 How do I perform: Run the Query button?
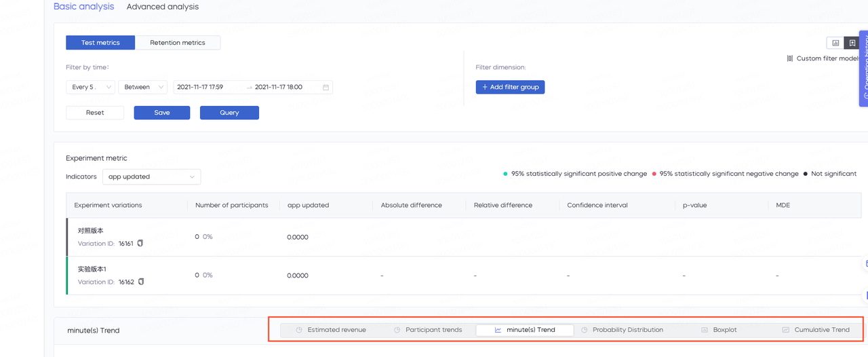229,113
